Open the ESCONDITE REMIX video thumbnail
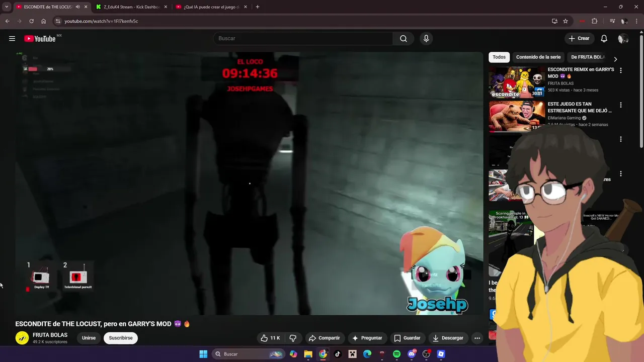Image resolution: width=644 pixels, height=362 pixels. [x=516, y=82]
